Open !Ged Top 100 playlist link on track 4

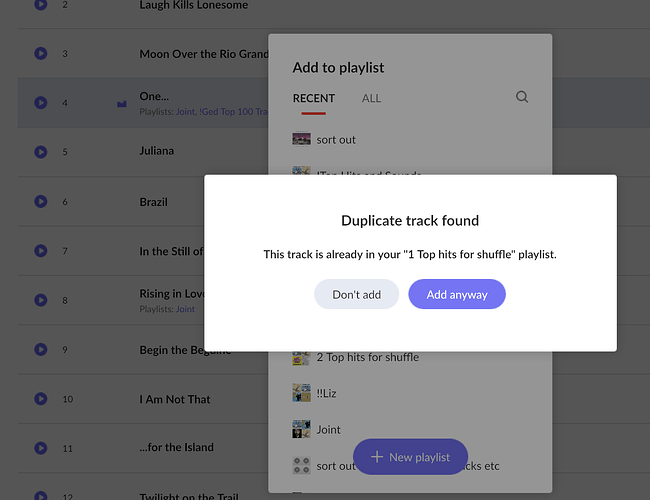pyautogui.click(x=233, y=112)
